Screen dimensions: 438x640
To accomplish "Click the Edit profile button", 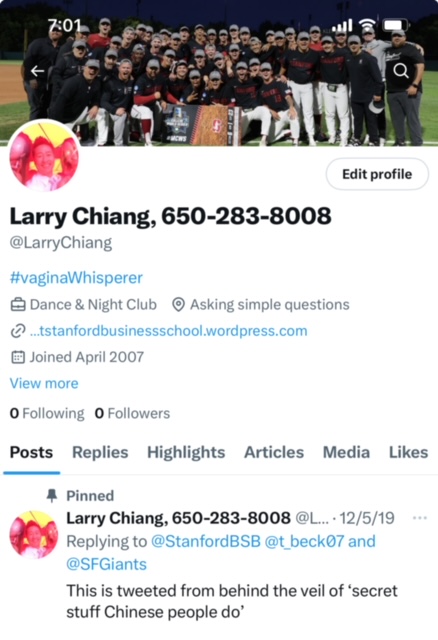I will [377, 174].
